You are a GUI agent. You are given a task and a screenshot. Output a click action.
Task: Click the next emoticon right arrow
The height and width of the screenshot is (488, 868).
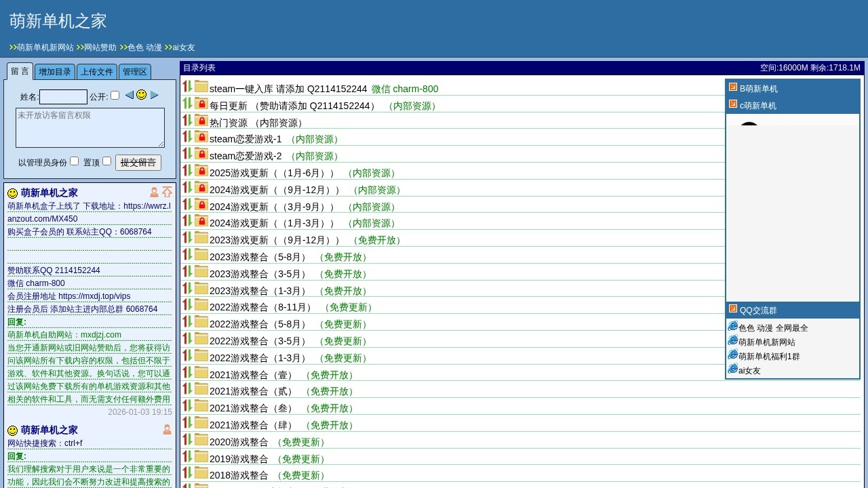pos(155,95)
